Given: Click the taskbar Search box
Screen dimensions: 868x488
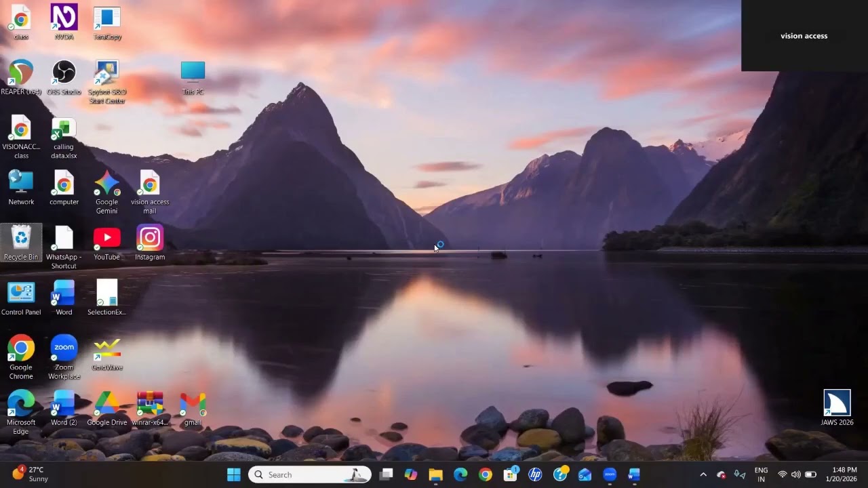Looking at the screenshot, I should [x=310, y=474].
